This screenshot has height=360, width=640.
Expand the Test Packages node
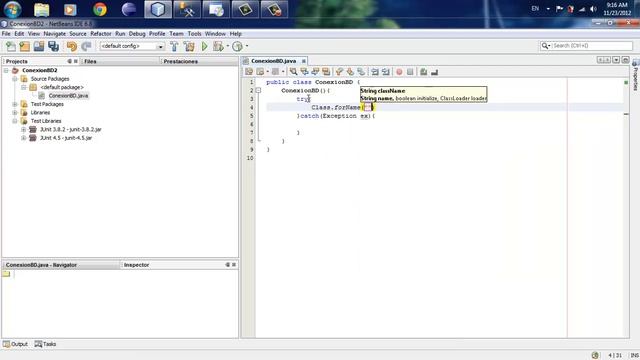tap(15, 104)
